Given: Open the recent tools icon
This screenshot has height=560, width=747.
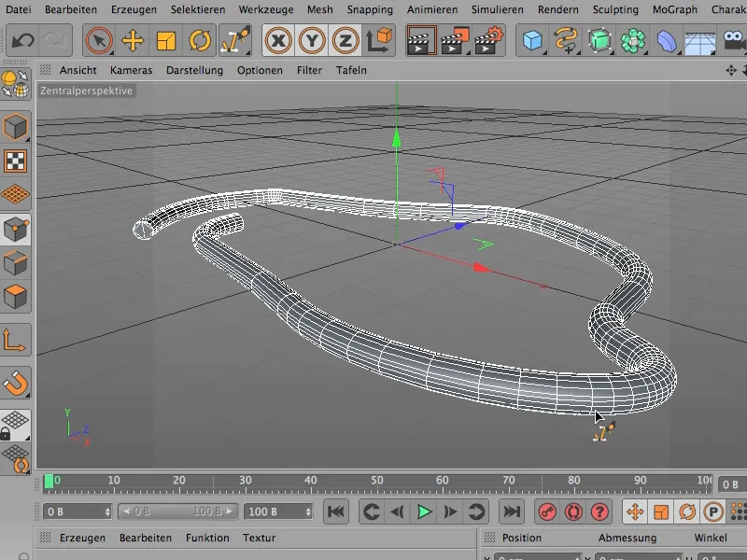Looking at the screenshot, I should coord(235,40).
